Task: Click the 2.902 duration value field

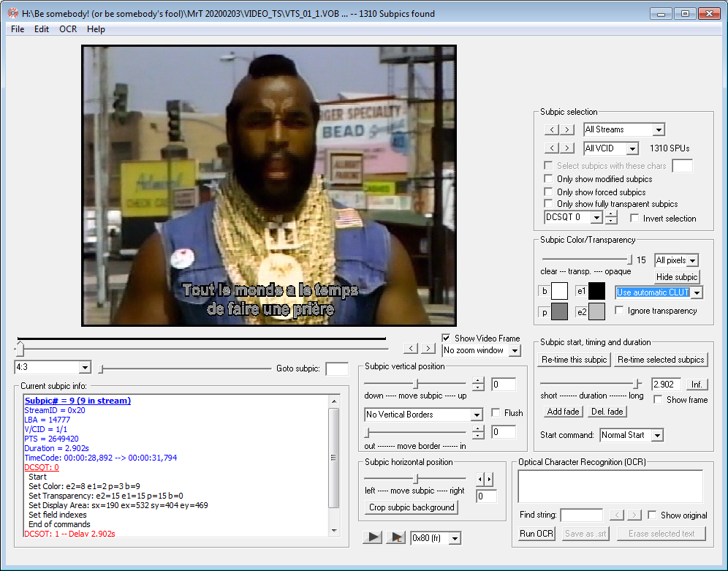Action: coord(666,385)
